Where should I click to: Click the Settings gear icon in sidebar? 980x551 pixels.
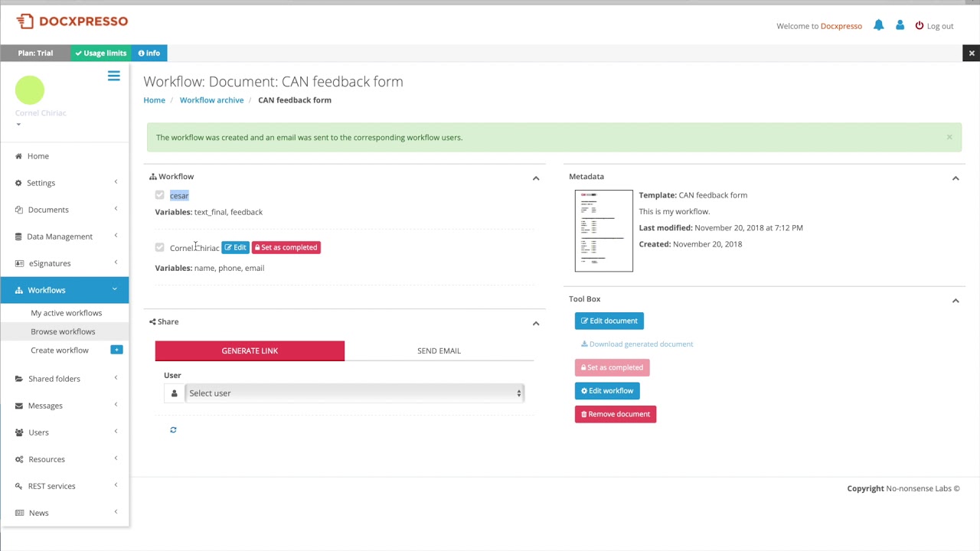(x=19, y=183)
